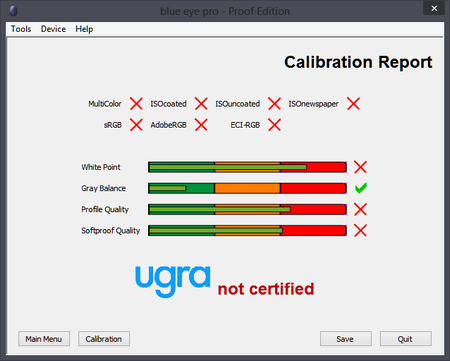Viewport: 450px width, 361px height.
Task: Click the red X beside ISOnewspaper
Action: (x=353, y=104)
